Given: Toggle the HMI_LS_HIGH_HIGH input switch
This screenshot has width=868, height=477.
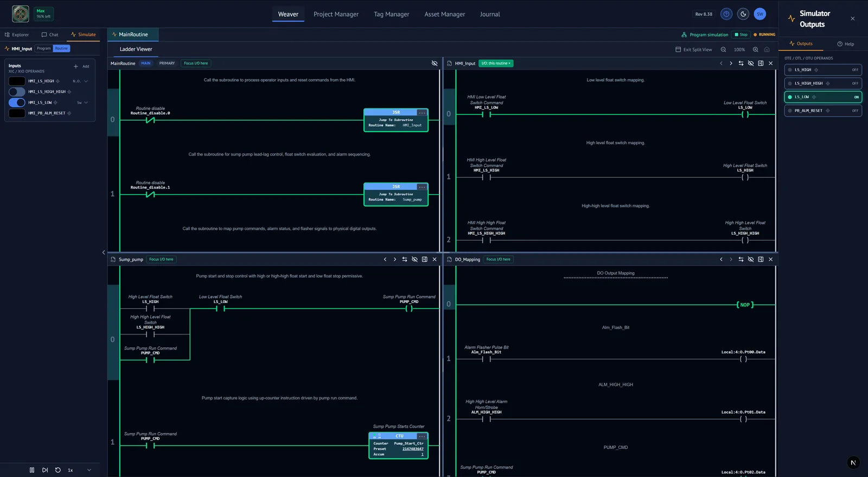Looking at the screenshot, I should 17,92.
